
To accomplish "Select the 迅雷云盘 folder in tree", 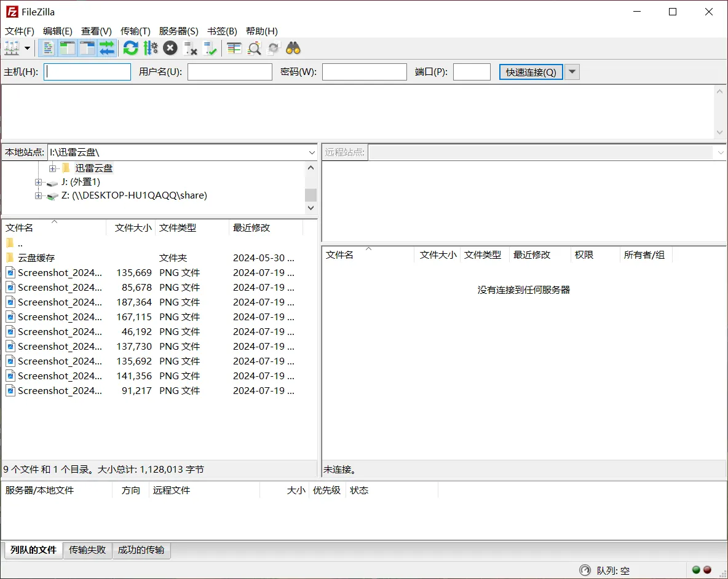I will tap(94, 168).
